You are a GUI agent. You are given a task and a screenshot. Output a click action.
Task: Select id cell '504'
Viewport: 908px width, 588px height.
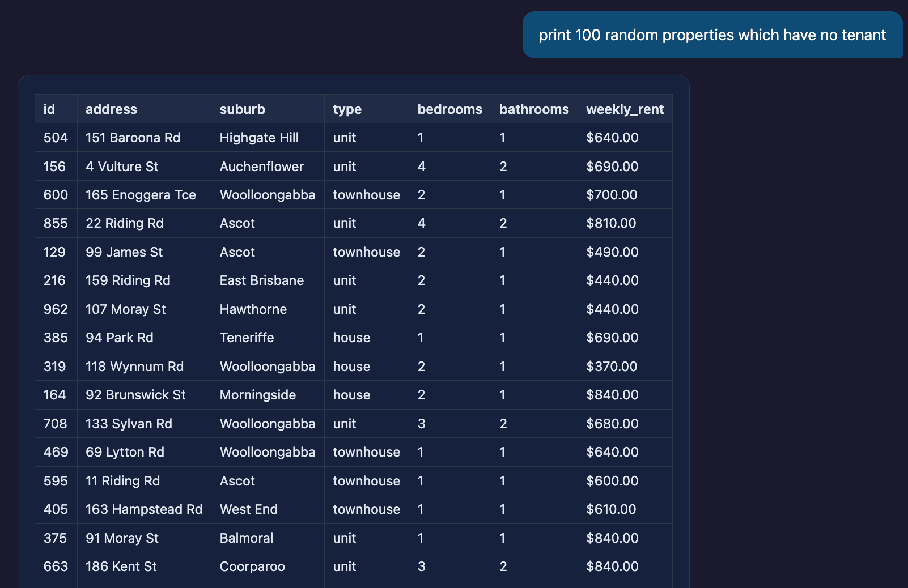(56, 138)
